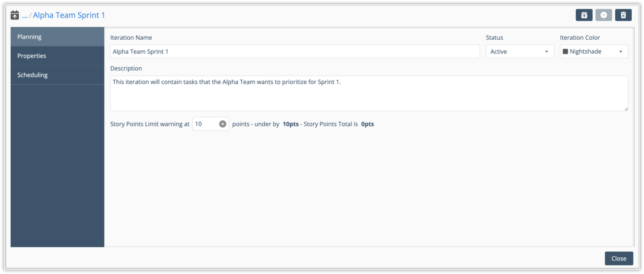Click the ellipsis breadcrumb link
Viewport: 644px width, 274px height.
pos(25,15)
